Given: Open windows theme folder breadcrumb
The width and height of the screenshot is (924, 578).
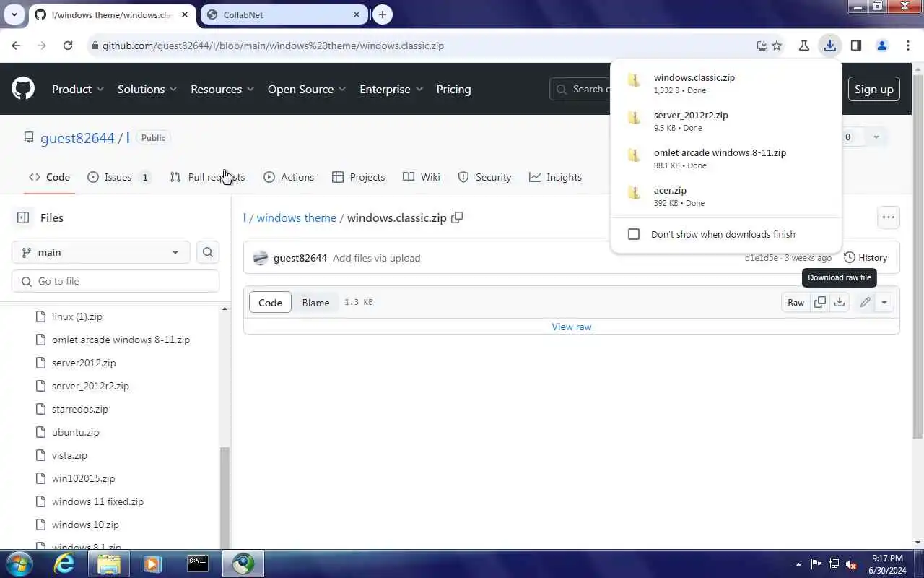Looking at the screenshot, I should (297, 217).
